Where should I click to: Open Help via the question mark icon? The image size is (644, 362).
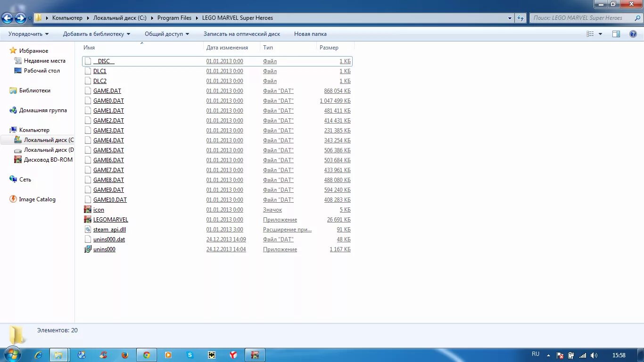pos(633,34)
